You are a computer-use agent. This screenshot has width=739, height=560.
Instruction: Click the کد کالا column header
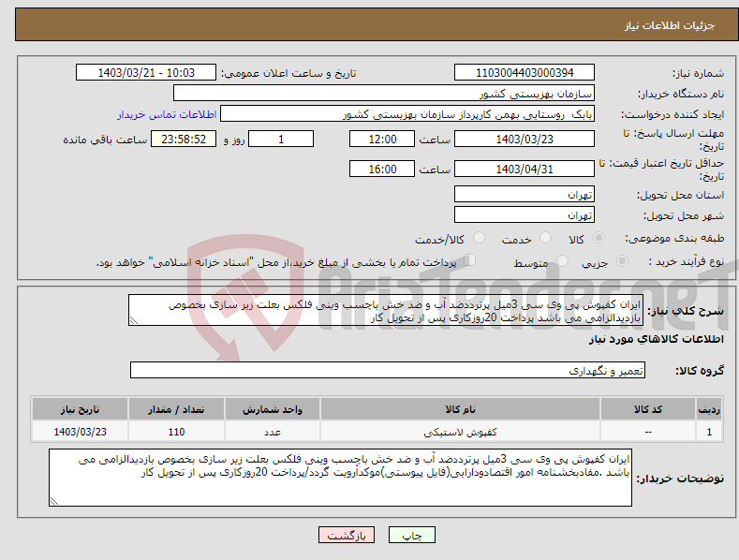coord(648,409)
